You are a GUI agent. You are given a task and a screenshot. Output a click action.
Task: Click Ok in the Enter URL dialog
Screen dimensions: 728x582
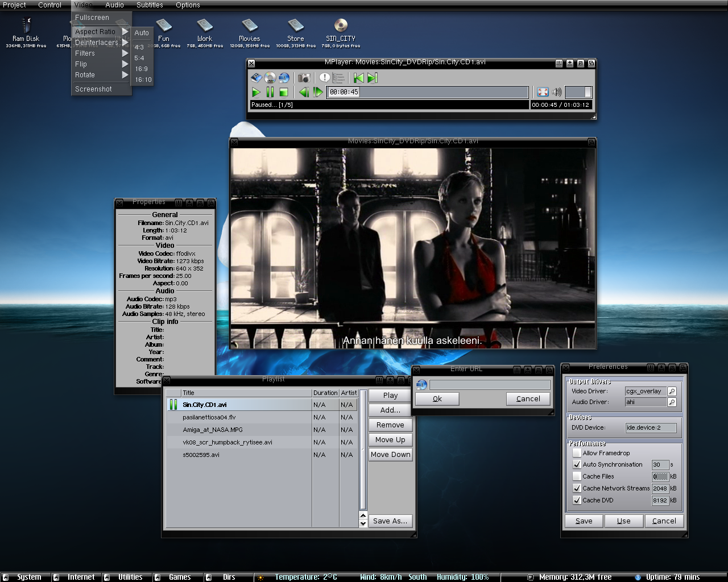(x=437, y=398)
